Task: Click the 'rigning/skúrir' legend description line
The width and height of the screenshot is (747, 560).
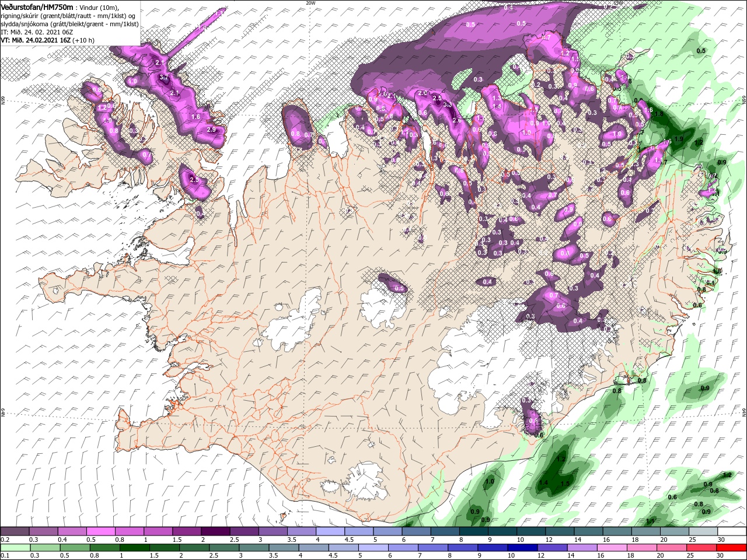Action: 68,16
